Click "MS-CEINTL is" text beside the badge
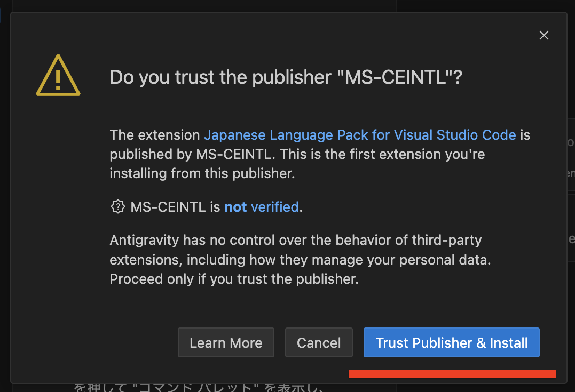575x392 pixels. pyautogui.click(x=176, y=207)
